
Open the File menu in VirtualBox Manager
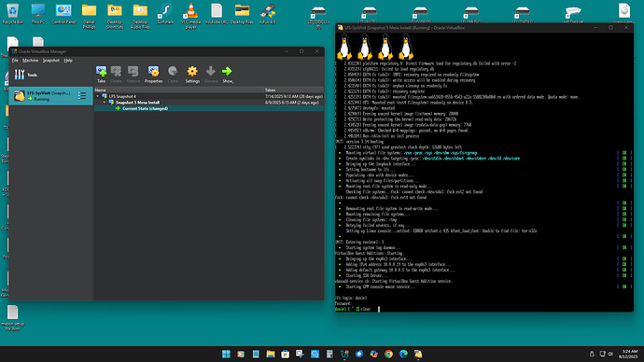pyautogui.click(x=15, y=61)
